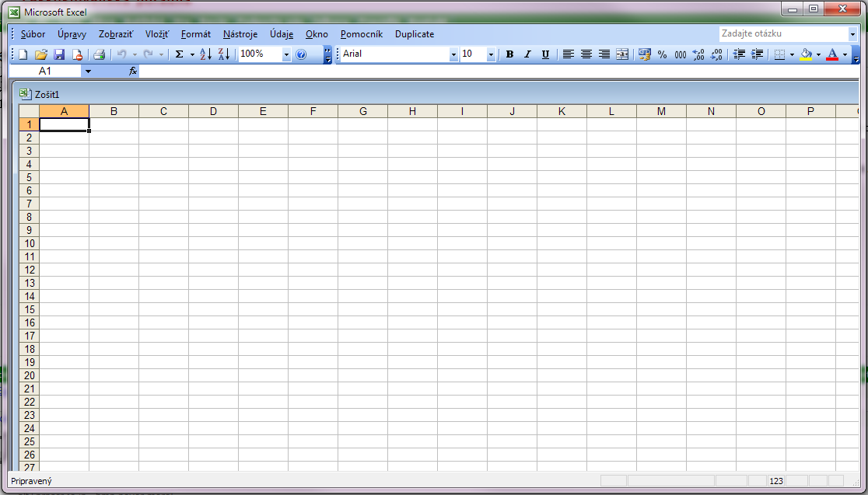Decrease decimal places

716,54
